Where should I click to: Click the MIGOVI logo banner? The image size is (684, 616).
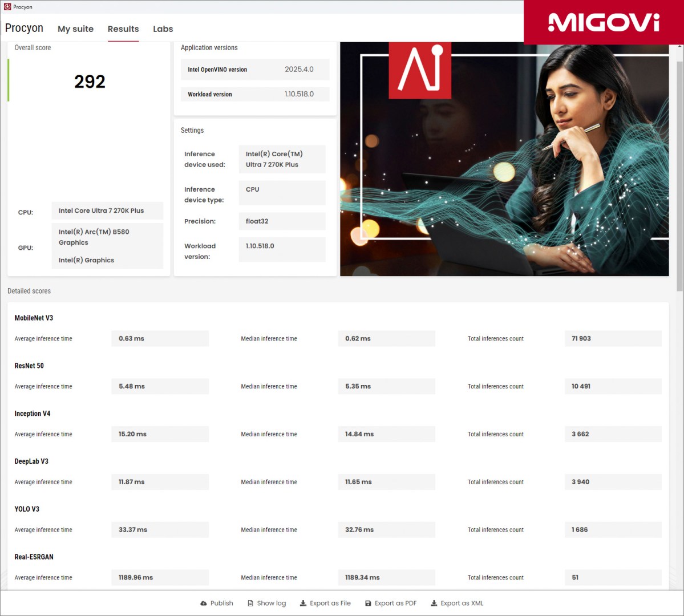(604, 23)
